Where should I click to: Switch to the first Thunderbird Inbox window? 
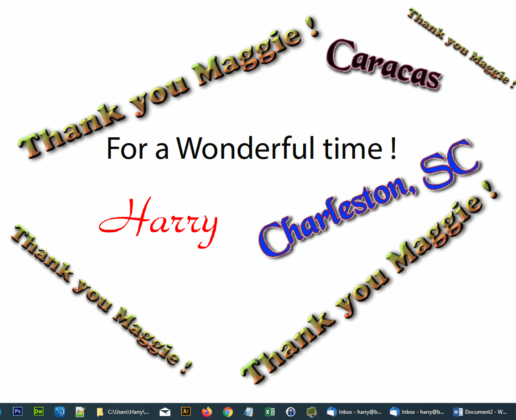354,412
